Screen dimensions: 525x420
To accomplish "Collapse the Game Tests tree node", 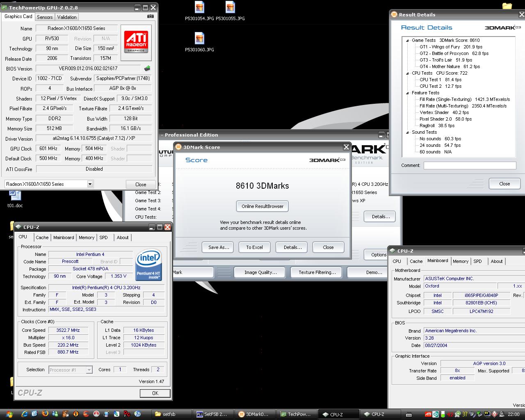I will click(x=407, y=40).
